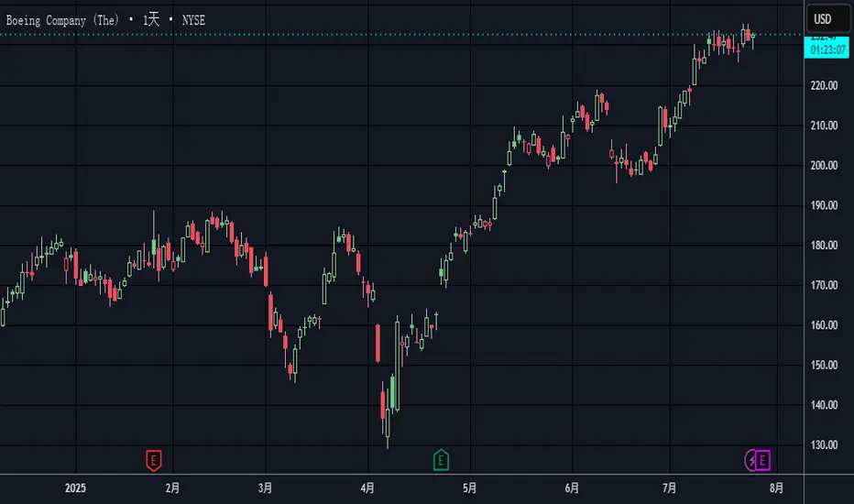
Task: Click the 200.00 price axis label
Action: point(824,166)
